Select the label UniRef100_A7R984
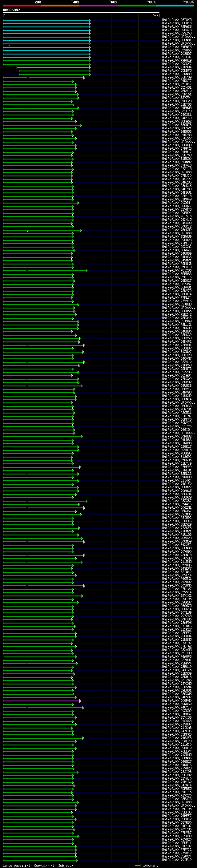The width and height of the screenshot is (197, 868). click(177, 67)
